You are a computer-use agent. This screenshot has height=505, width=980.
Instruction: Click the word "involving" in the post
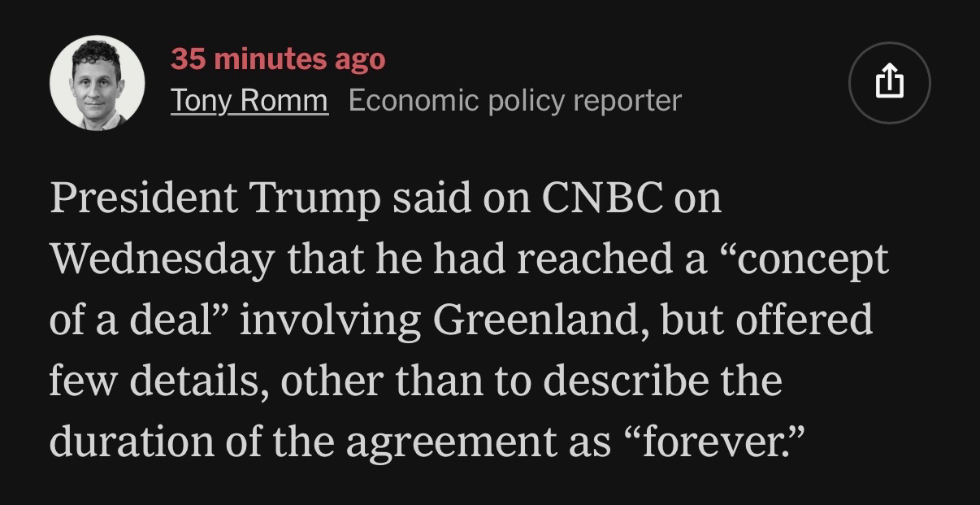pos(330,320)
